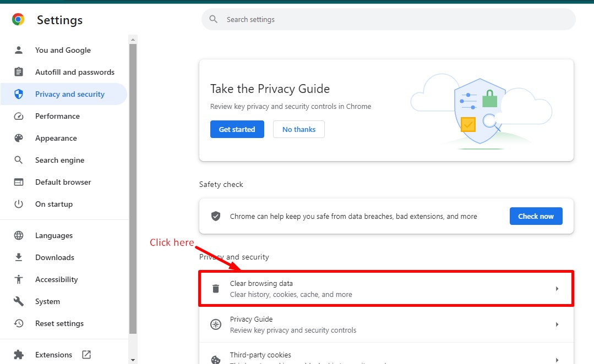Click the Chrome logo icon

click(18, 19)
